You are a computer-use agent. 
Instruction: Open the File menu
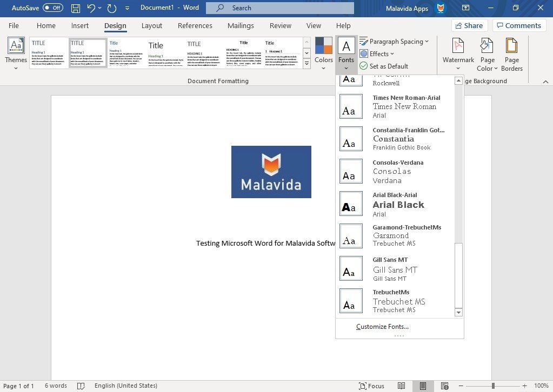click(13, 25)
